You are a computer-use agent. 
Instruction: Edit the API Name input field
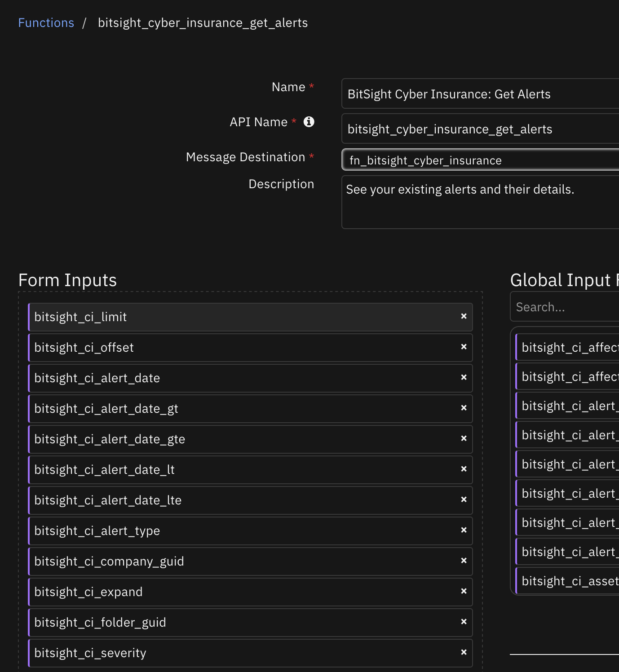(480, 128)
